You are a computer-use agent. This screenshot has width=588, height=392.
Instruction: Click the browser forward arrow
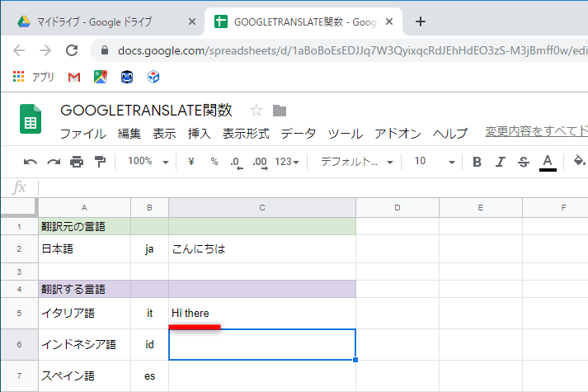45,50
